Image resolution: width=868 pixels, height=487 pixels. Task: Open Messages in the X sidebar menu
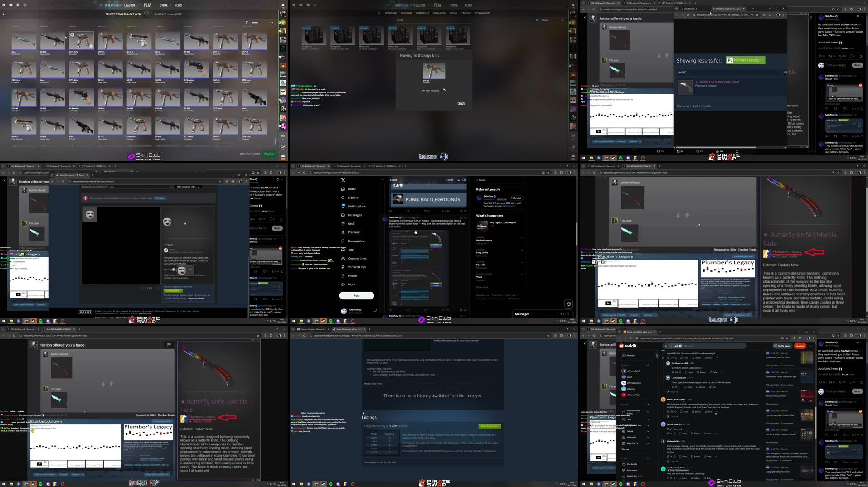(352, 215)
